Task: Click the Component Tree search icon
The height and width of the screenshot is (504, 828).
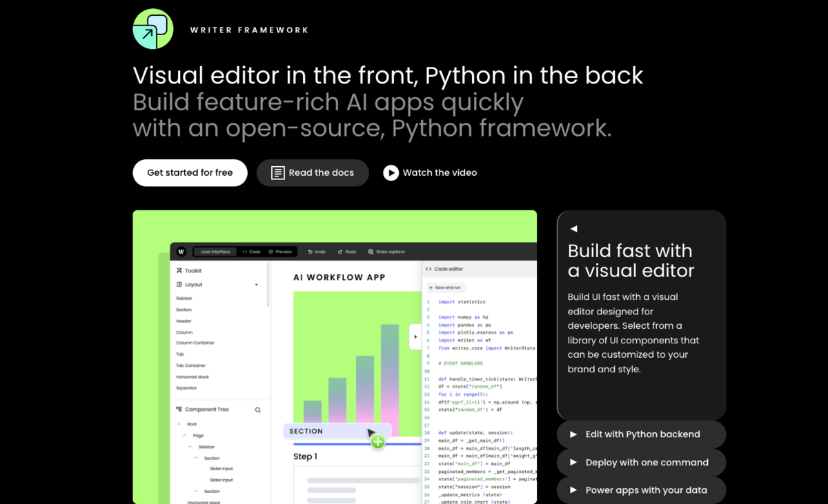Action: (258, 410)
